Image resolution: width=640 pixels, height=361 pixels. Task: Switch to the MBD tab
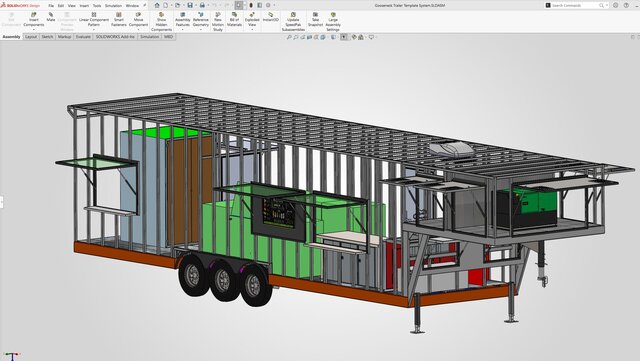click(168, 37)
